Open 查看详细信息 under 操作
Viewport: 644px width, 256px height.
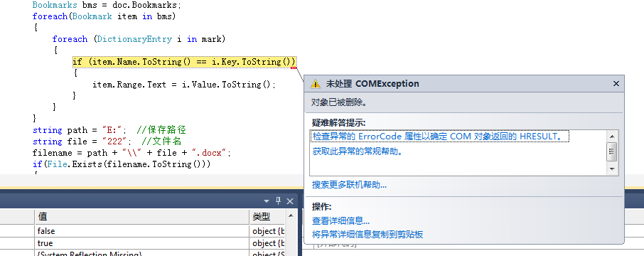341,221
